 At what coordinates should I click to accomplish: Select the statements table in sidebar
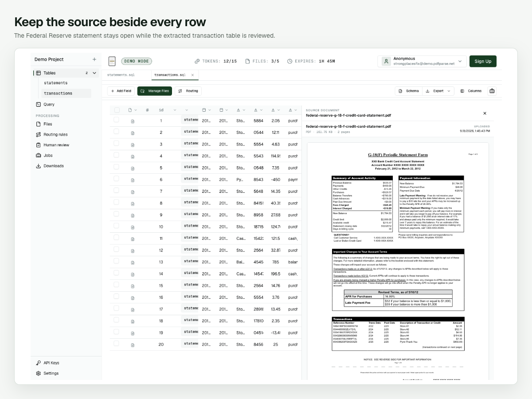56,83
